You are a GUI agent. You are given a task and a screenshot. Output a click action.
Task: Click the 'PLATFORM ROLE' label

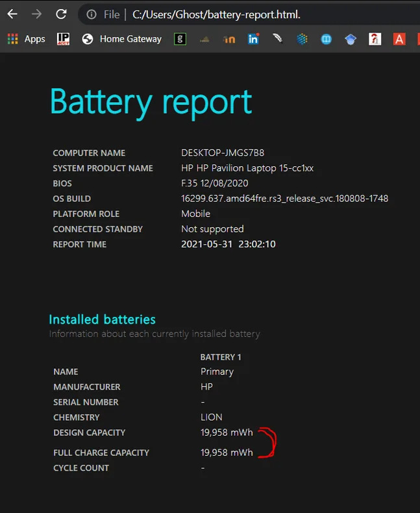(86, 214)
